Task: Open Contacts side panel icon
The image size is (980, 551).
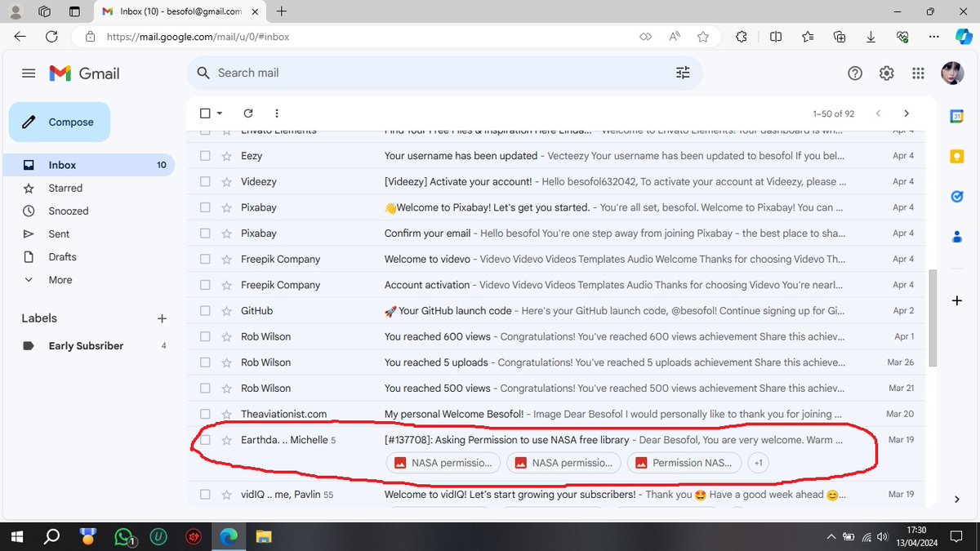Action: 956,237
